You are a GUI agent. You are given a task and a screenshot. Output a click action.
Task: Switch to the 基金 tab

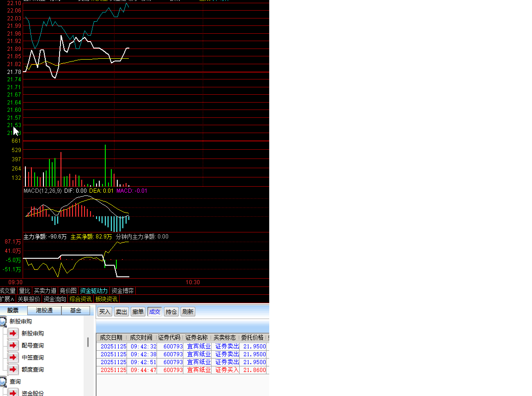76,311
